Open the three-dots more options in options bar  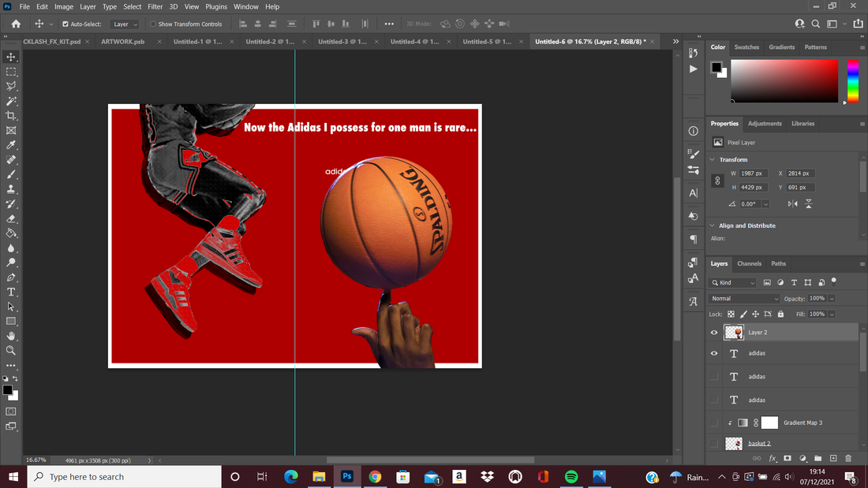click(389, 24)
